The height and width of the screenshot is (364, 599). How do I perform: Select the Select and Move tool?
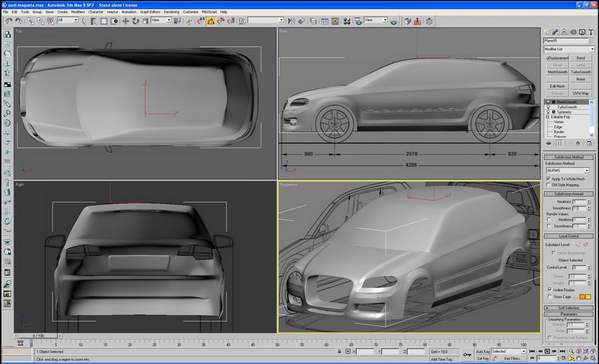point(126,21)
